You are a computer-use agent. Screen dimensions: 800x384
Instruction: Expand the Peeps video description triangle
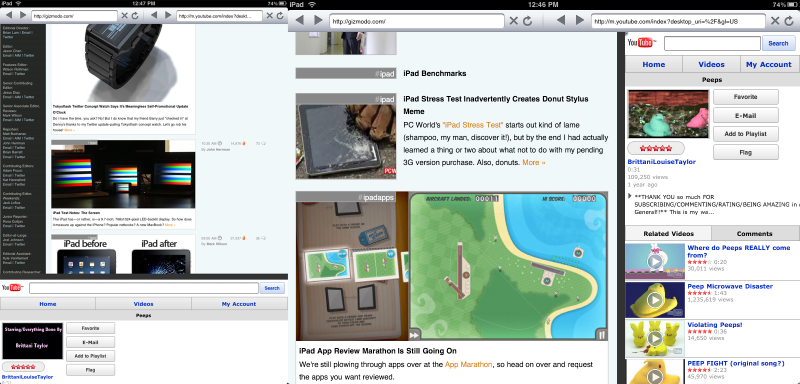(x=630, y=196)
